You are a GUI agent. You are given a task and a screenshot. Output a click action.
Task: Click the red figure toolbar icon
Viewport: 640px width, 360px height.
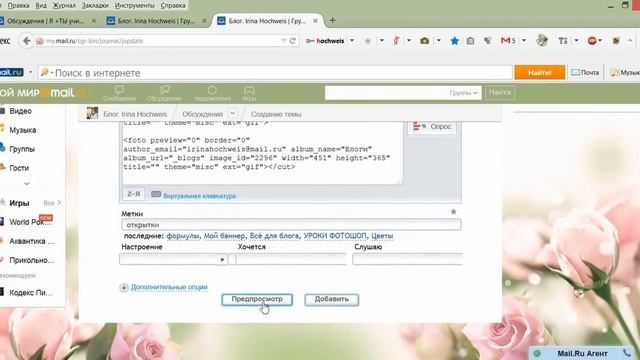[396, 41]
